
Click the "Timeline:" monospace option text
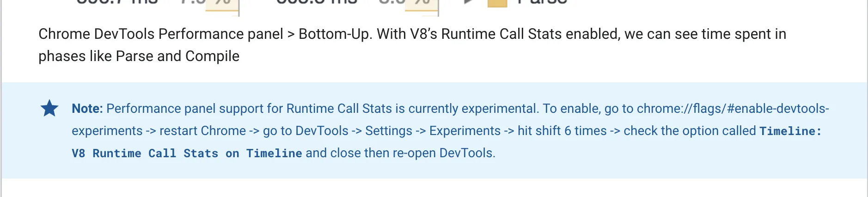click(790, 131)
